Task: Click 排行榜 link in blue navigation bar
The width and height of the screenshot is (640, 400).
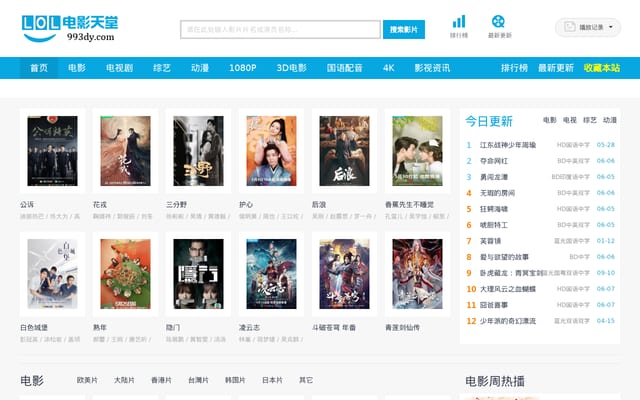Action: tap(514, 68)
